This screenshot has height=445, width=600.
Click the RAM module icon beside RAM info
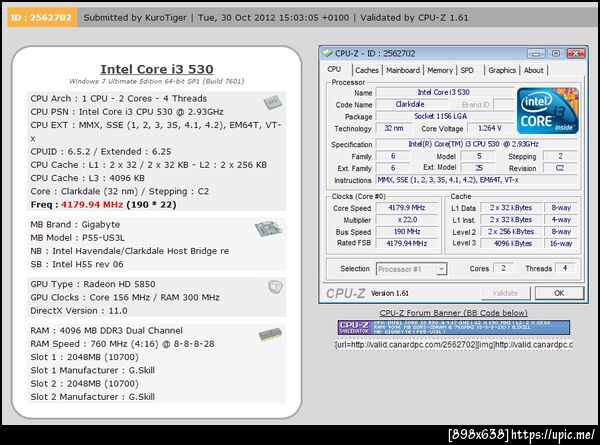pyautogui.click(x=270, y=334)
